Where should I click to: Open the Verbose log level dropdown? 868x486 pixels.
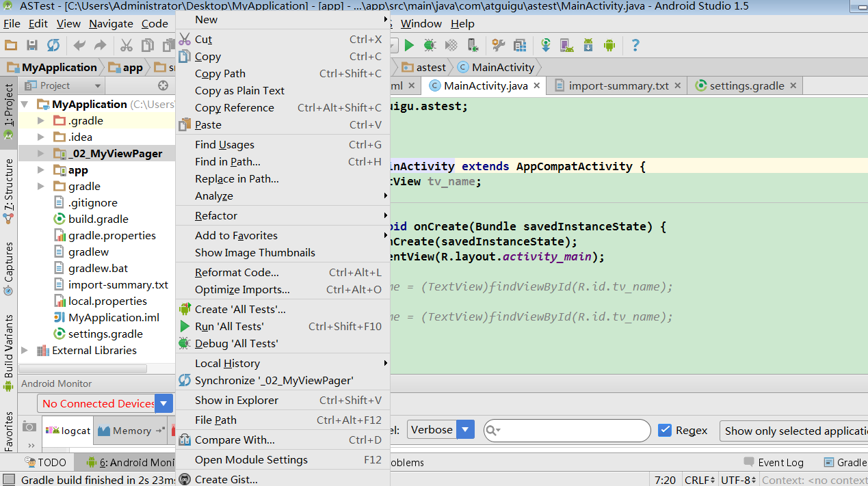(465, 430)
